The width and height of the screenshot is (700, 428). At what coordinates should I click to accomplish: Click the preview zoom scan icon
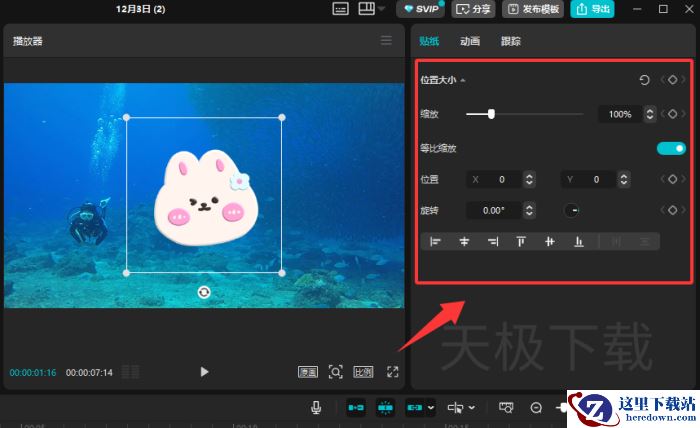pyautogui.click(x=336, y=372)
